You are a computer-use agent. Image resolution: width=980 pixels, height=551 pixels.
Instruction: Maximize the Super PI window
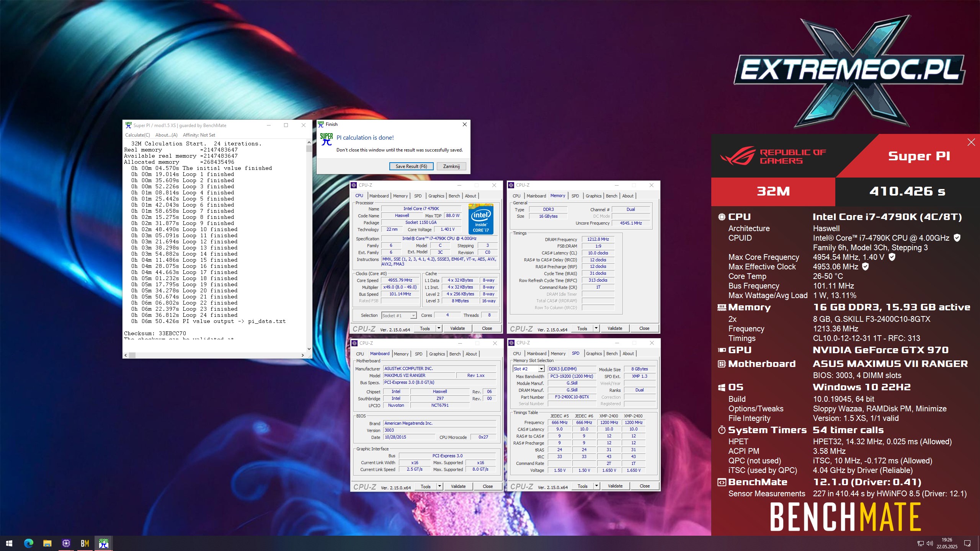286,125
